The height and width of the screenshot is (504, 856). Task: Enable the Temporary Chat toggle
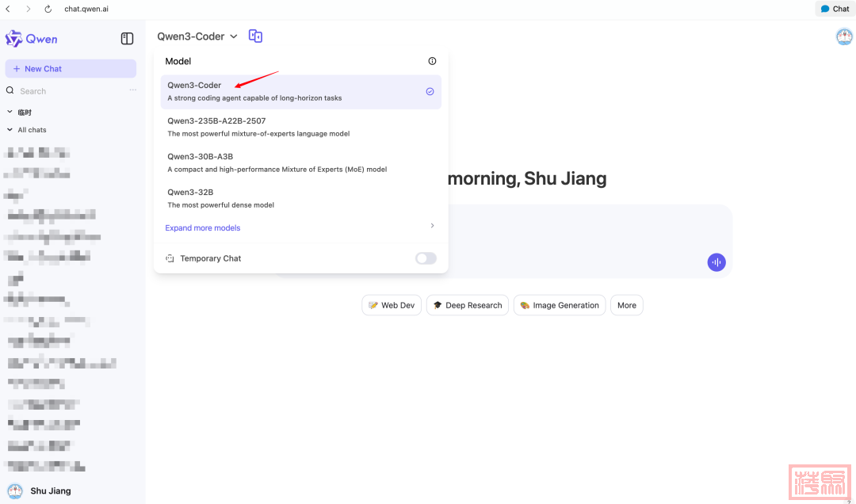point(426,258)
